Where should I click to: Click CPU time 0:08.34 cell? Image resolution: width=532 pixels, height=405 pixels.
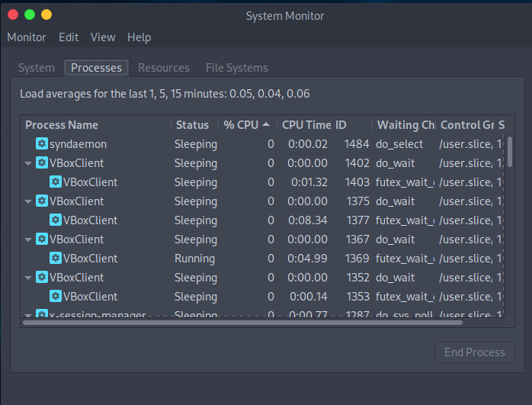[308, 220]
